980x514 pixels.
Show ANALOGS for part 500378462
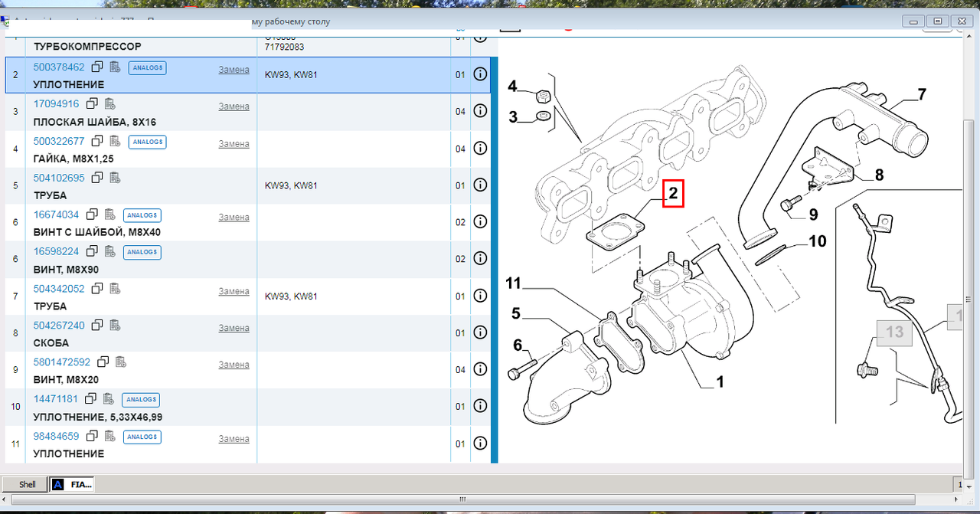147,67
